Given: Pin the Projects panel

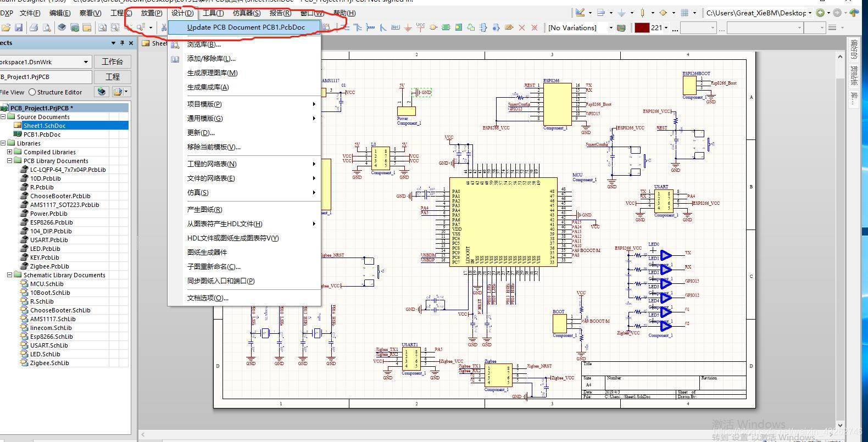Looking at the screenshot, I should point(122,43).
